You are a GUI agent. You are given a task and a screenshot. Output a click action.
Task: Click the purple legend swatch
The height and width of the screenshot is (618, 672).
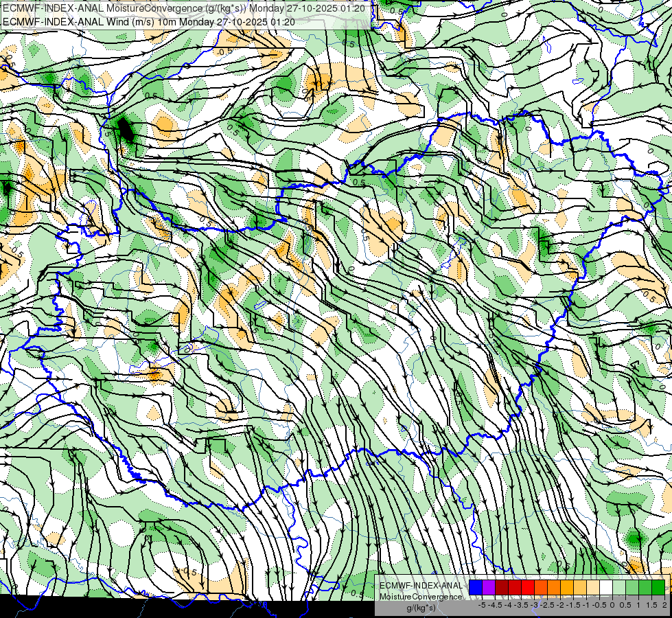(489, 587)
